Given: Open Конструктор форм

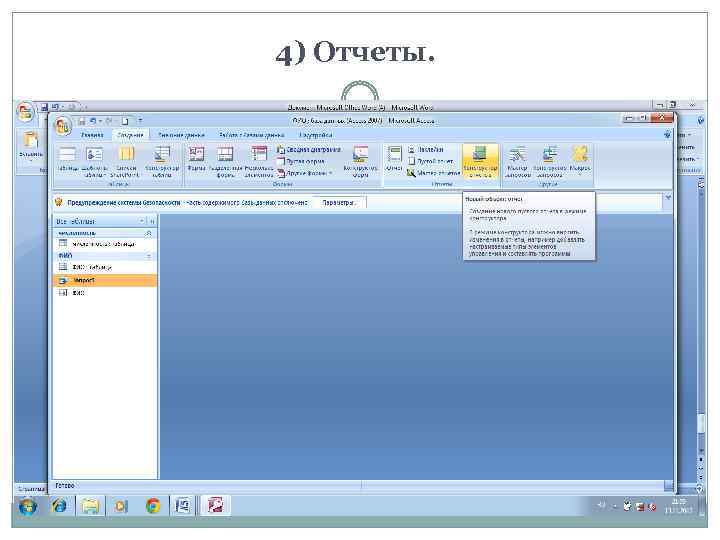Looking at the screenshot, I should click(x=360, y=161).
